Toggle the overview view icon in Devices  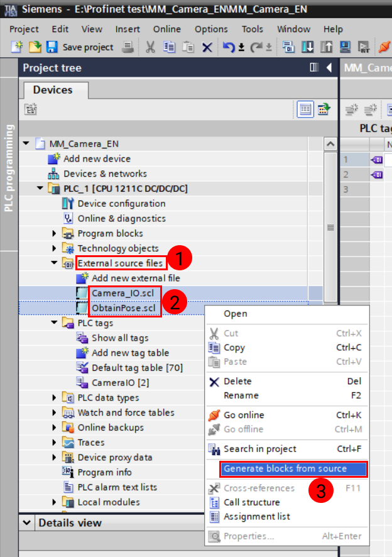(x=305, y=109)
